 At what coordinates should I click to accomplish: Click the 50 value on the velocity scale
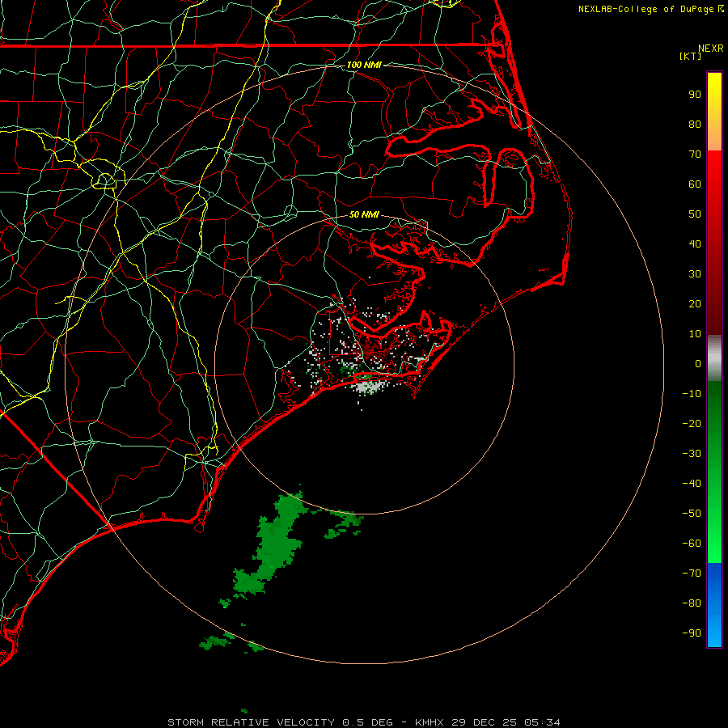click(695, 214)
